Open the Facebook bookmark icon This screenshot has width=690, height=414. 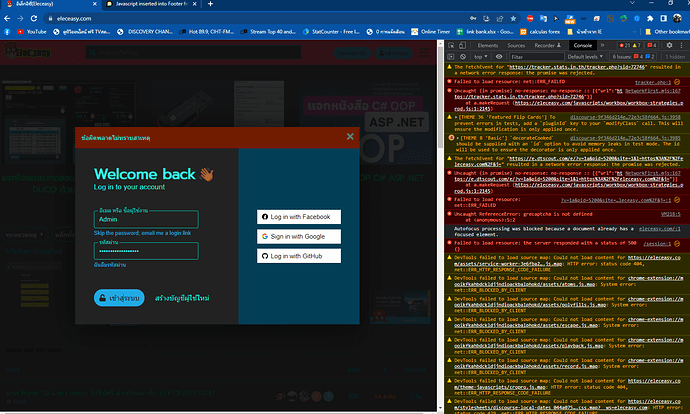click(7, 32)
